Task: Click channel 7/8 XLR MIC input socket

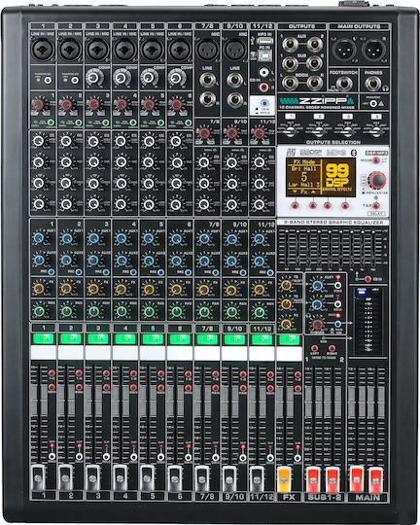Action: pos(208,50)
